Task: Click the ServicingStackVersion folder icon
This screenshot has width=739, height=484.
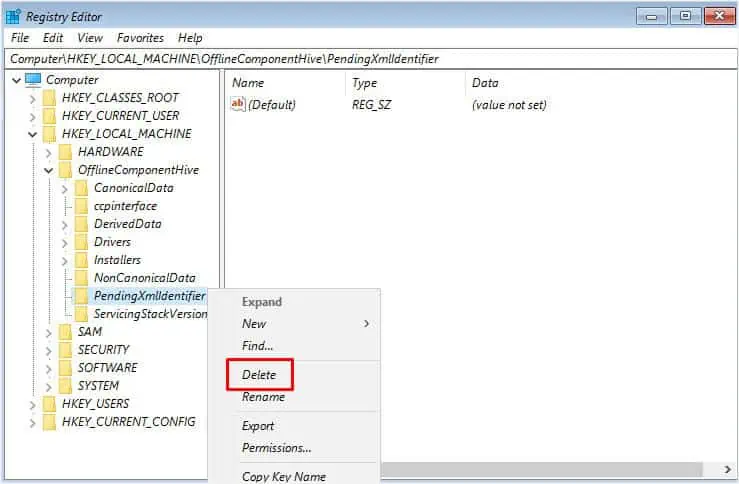Action: (81, 314)
